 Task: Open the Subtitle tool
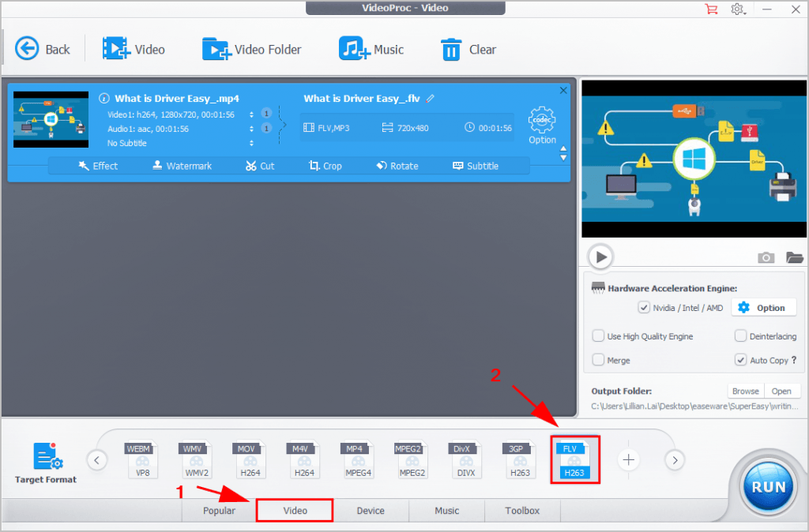pyautogui.click(x=476, y=166)
